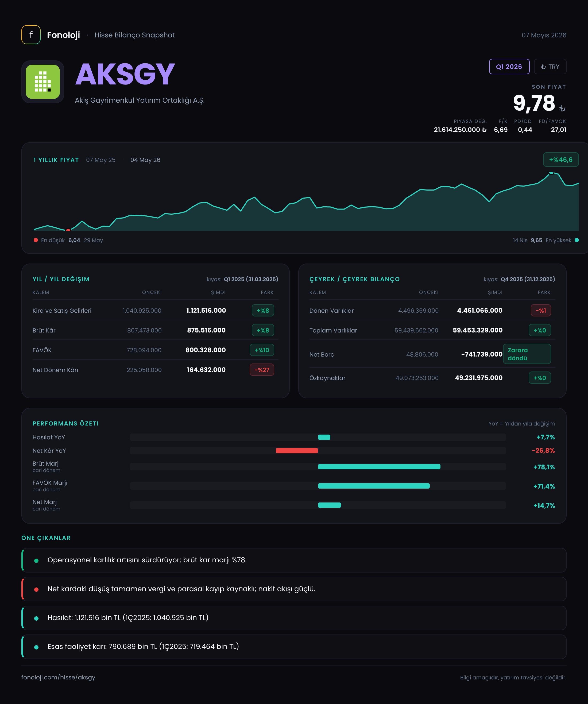Image resolution: width=588 pixels, height=704 pixels.
Task: Click Toplam Varlıklar value 59.453.329.000
Action: click(x=478, y=330)
